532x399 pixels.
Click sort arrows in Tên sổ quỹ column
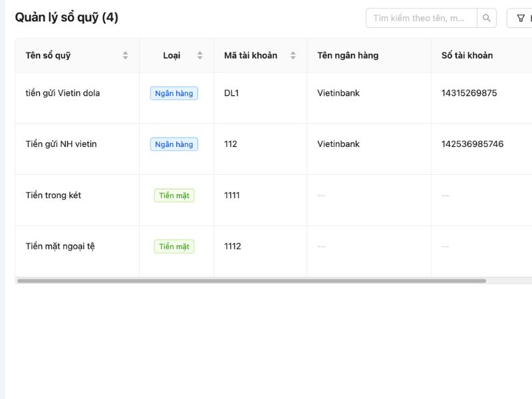pyautogui.click(x=125, y=55)
